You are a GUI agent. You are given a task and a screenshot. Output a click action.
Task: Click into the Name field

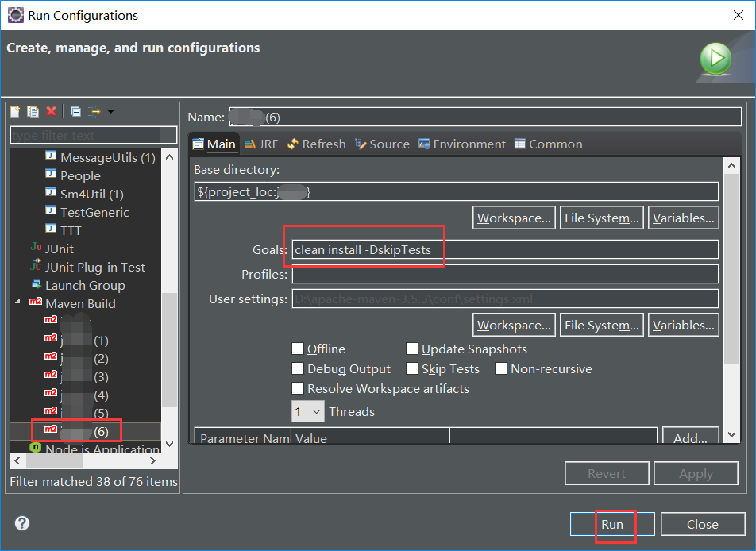(485, 118)
